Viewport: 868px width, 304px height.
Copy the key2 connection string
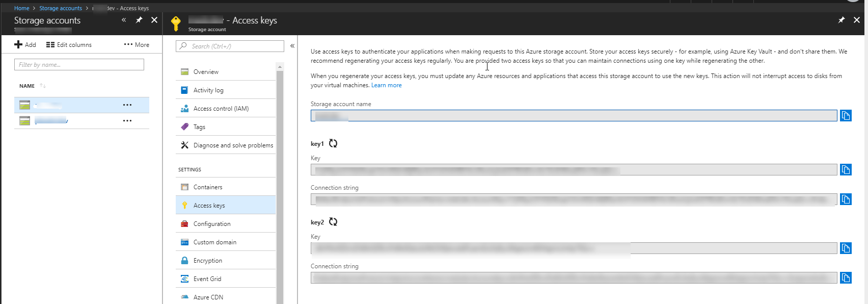coord(846,278)
